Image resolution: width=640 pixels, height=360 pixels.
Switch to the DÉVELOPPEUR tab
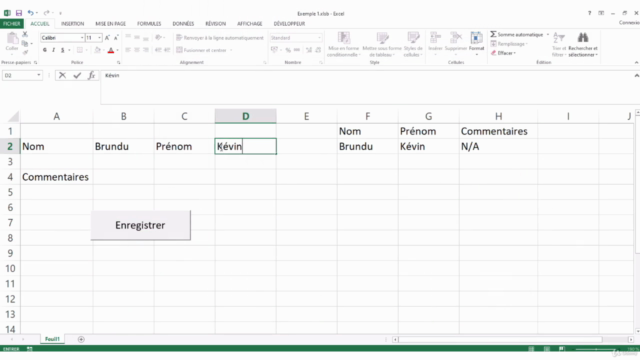[289, 24]
